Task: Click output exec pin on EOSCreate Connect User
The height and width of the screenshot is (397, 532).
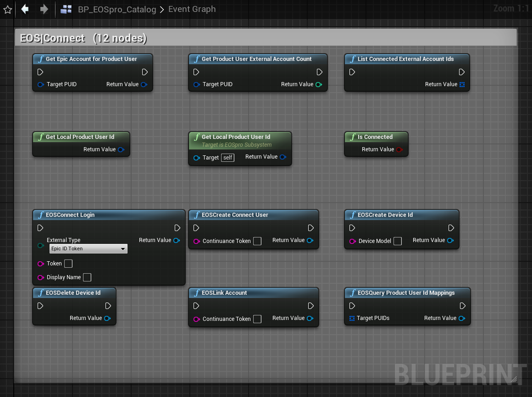Action: [311, 228]
